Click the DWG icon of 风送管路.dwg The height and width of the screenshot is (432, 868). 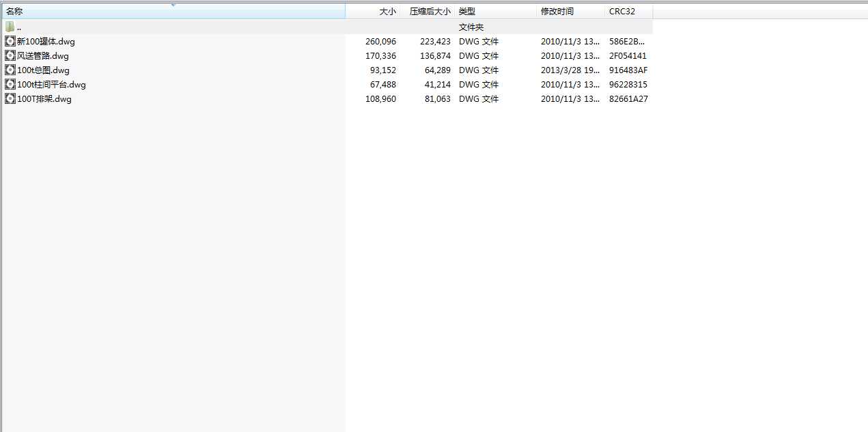[x=10, y=55]
